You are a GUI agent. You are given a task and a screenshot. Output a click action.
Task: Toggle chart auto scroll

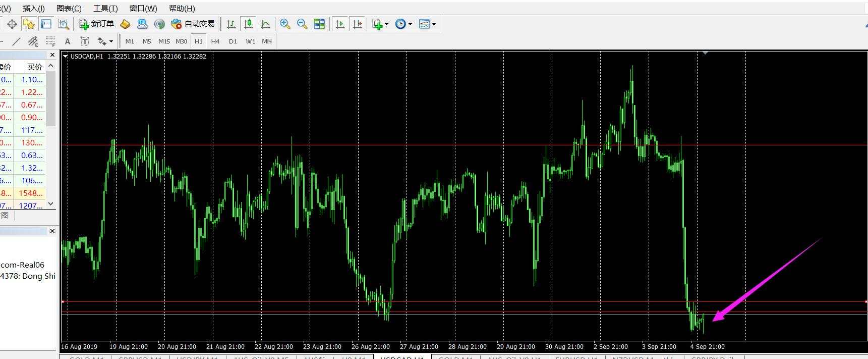point(340,24)
